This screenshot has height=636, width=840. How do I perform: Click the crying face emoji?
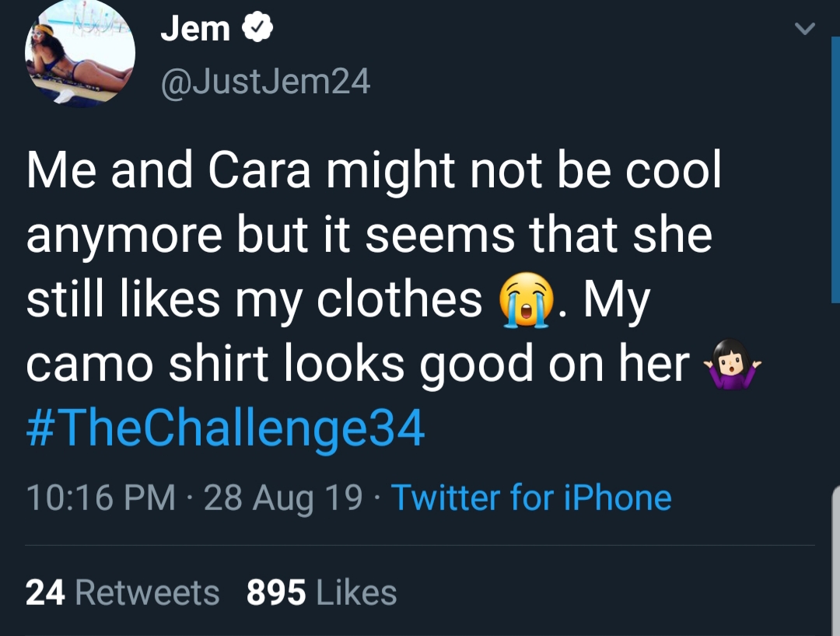click(x=527, y=300)
